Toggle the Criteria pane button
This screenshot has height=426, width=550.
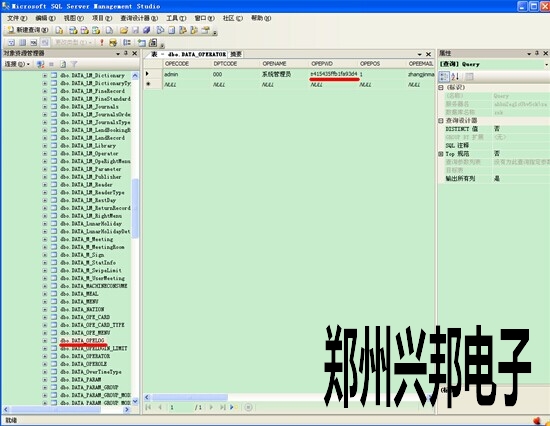coord(22,43)
